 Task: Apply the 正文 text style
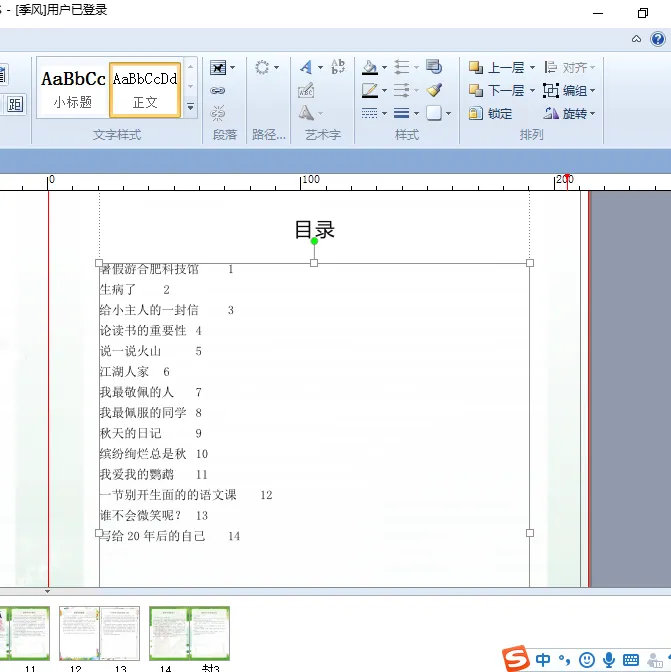coord(145,88)
